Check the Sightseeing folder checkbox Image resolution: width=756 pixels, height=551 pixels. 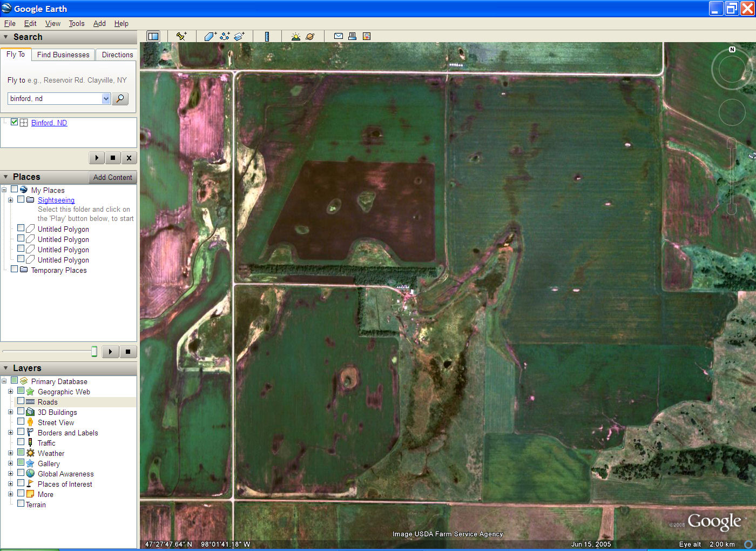click(x=21, y=199)
